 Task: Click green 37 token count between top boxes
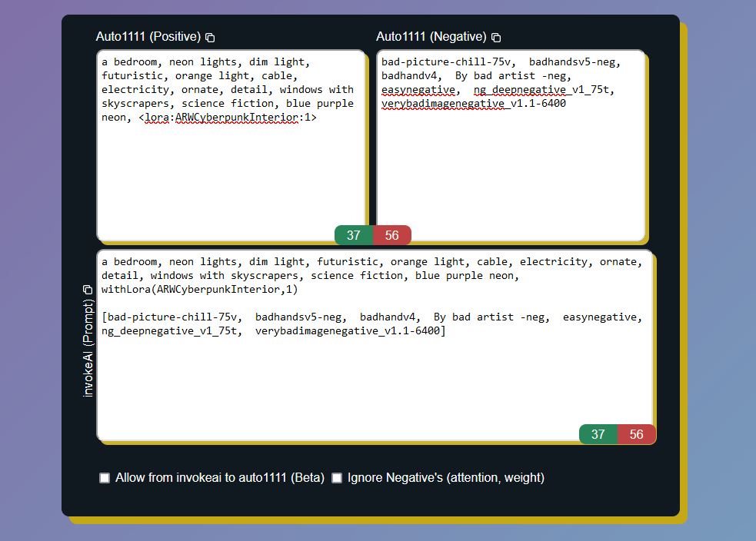pos(354,235)
